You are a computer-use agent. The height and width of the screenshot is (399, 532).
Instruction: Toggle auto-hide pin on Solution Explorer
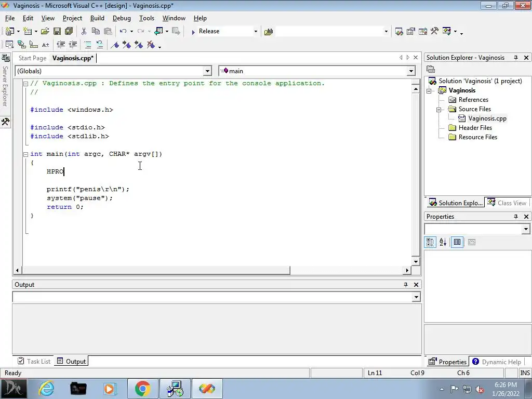(516, 58)
